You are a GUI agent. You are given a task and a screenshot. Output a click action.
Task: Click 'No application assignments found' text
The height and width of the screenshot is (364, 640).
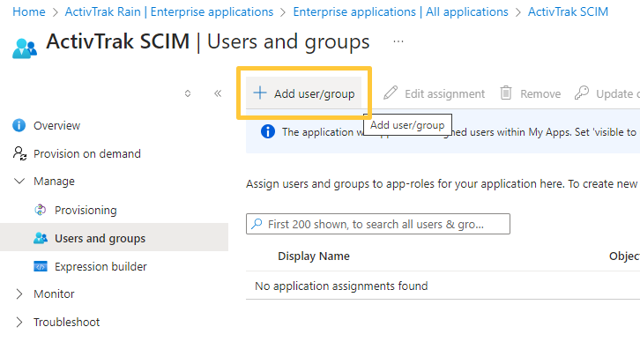341,286
